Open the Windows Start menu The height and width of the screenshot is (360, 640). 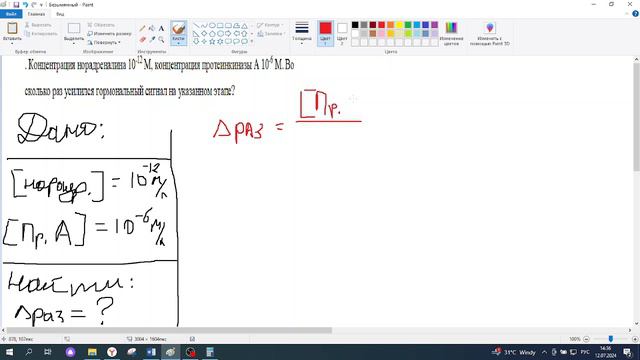click(x=9, y=352)
